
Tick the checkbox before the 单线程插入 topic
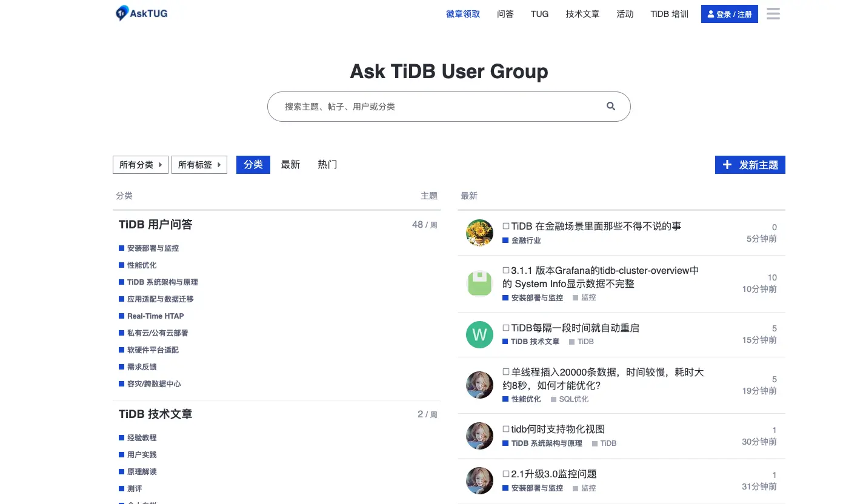[x=505, y=371]
